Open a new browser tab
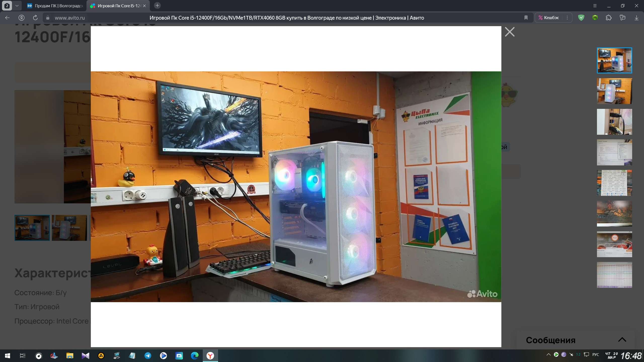 [x=157, y=6]
